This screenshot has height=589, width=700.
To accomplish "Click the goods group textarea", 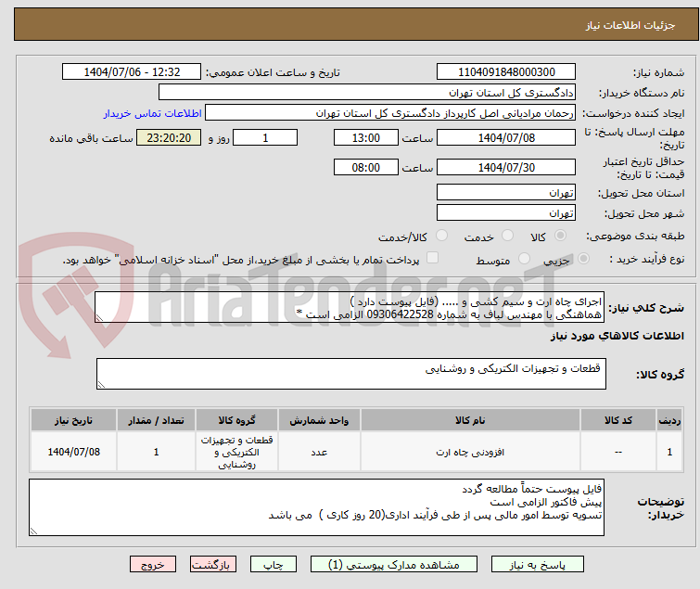I will [x=351, y=374].
